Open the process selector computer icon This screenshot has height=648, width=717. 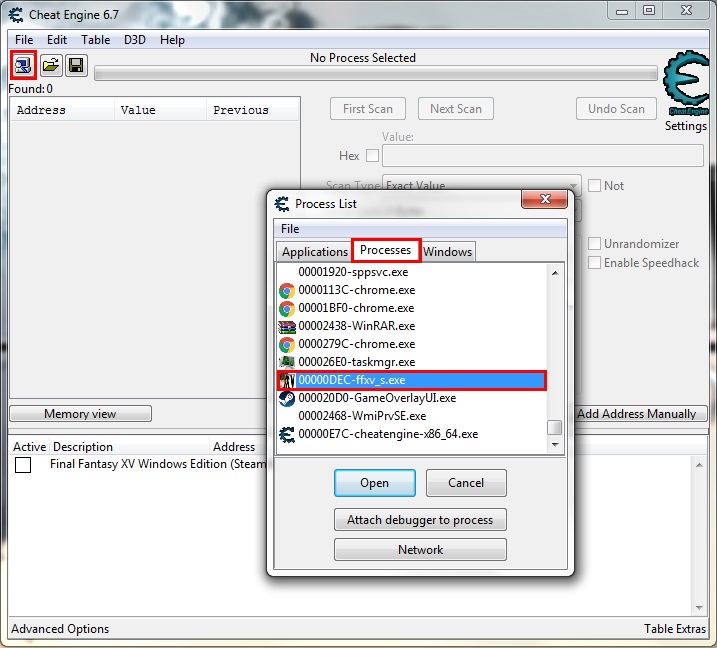pos(23,65)
